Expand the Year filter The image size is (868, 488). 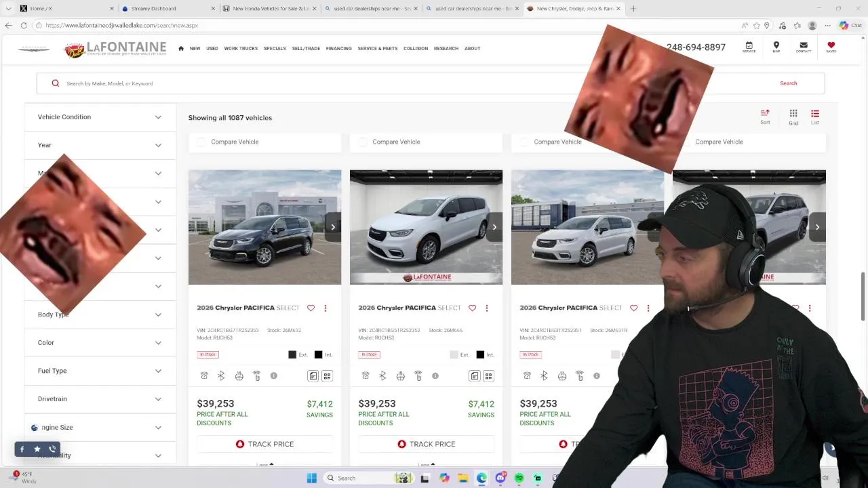click(x=100, y=145)
